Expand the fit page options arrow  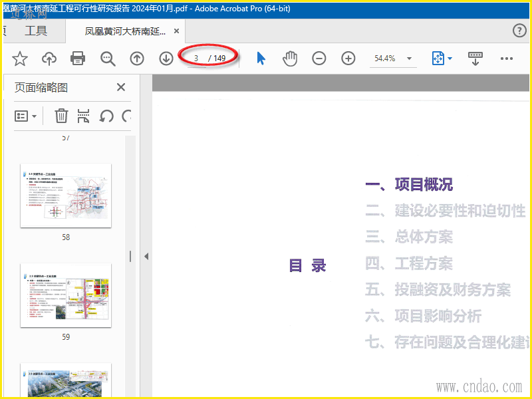[450, 59]
